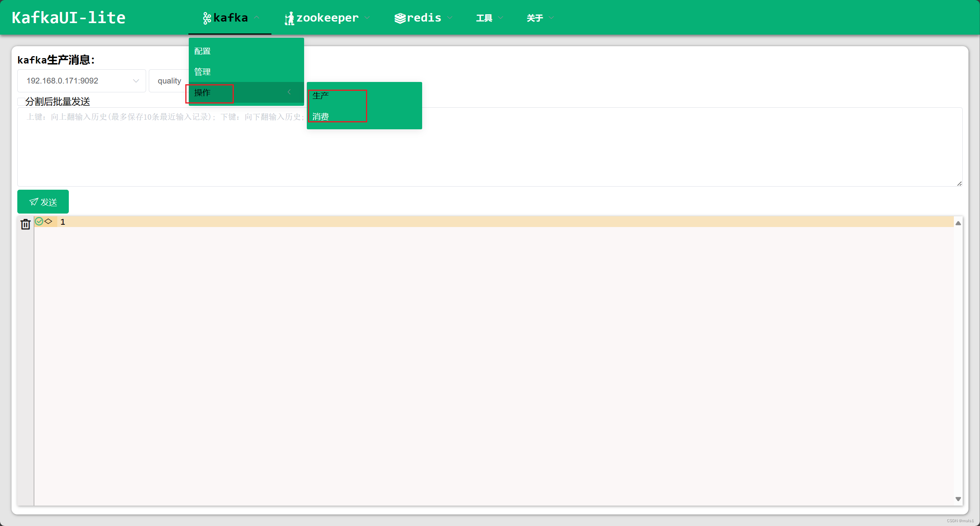Expand the 关于 menu chevron

[551, 18]
